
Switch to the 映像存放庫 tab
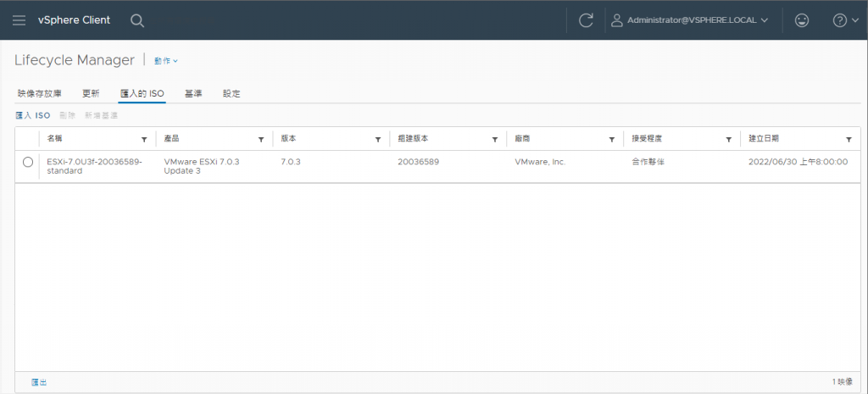click(39, 93)
